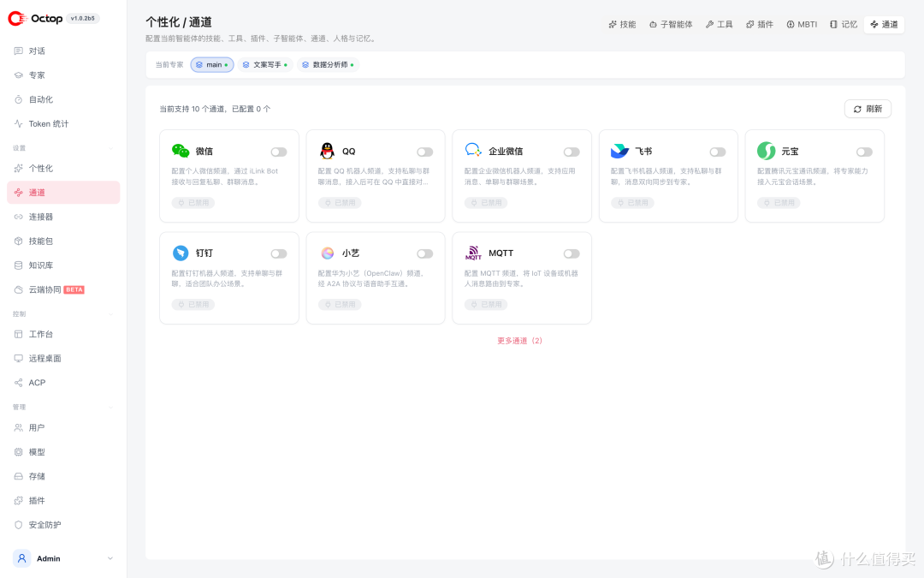Click the Admin avatar icon
Viewport: 924px width, 578px height.
pos(21,558)
